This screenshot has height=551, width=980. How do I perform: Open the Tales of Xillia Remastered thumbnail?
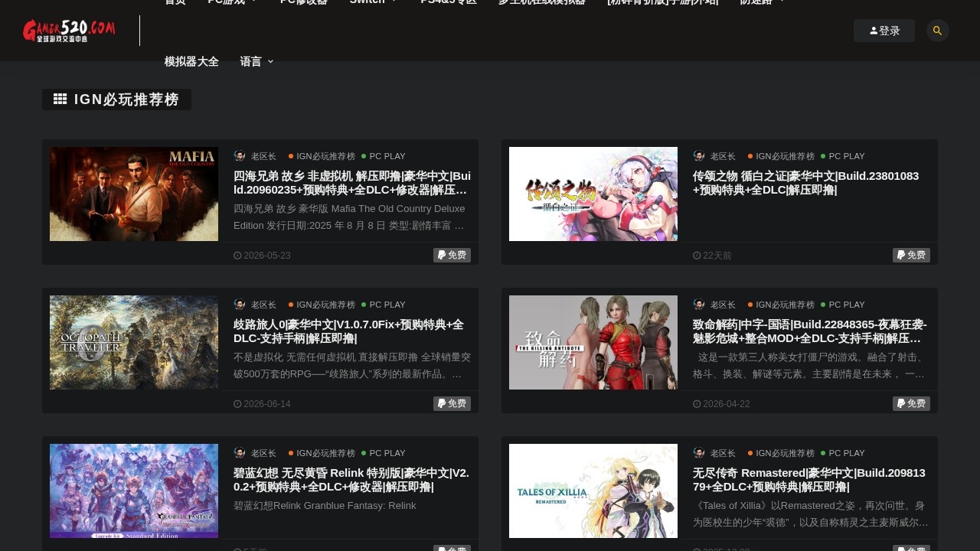tap(593, 491)
